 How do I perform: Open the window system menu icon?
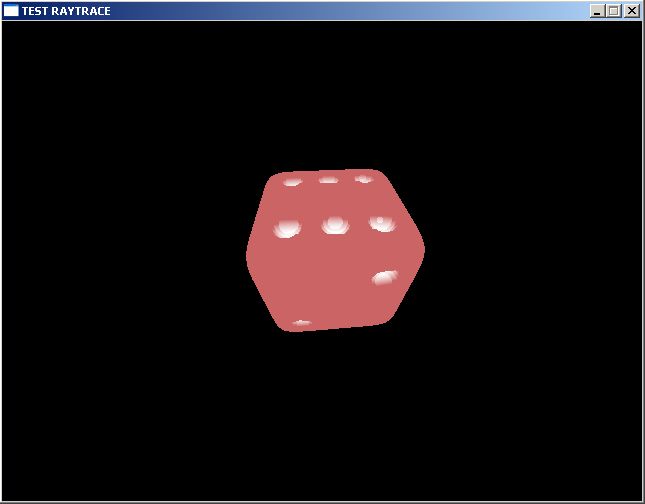pyautogui.click(x=11, y=11)
